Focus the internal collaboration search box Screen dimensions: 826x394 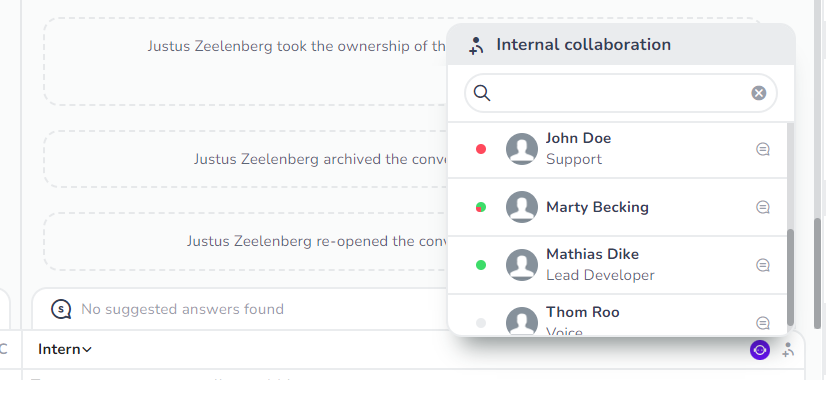pyautogui.click(x=621, y=93)
